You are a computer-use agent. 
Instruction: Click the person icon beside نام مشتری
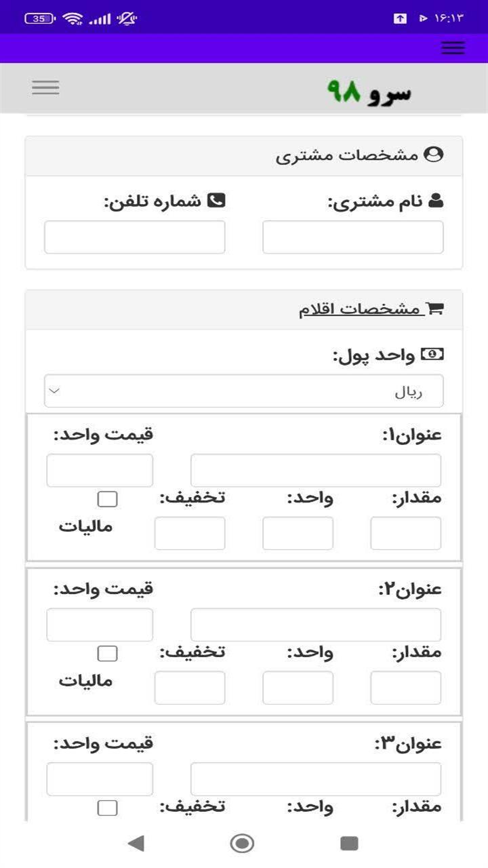[x=436, y=201]
